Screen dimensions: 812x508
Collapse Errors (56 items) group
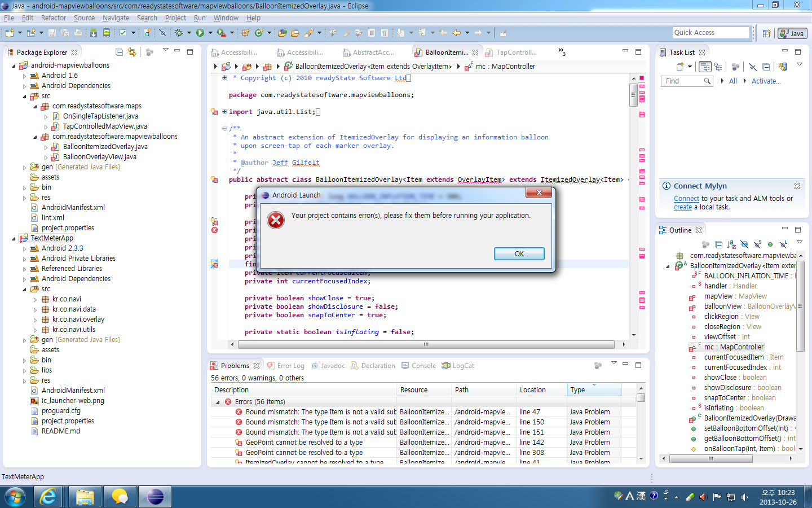click(x=218, y=402)
